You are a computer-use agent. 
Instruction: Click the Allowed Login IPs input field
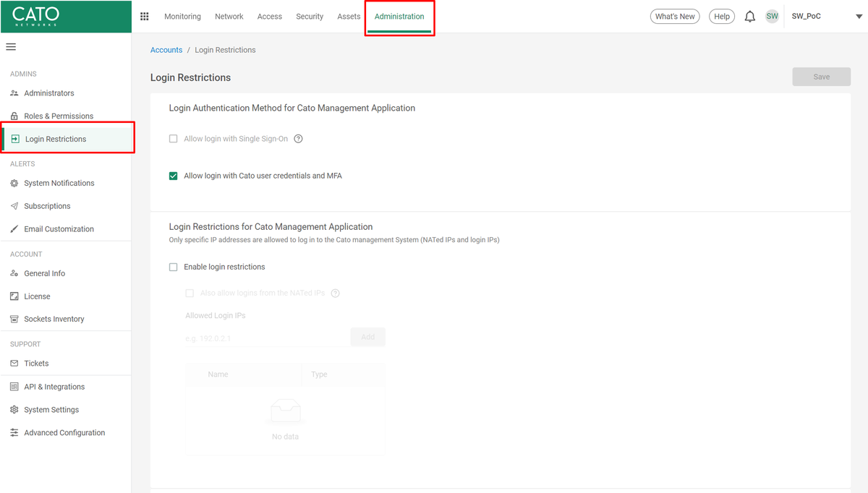pos(266,338)
